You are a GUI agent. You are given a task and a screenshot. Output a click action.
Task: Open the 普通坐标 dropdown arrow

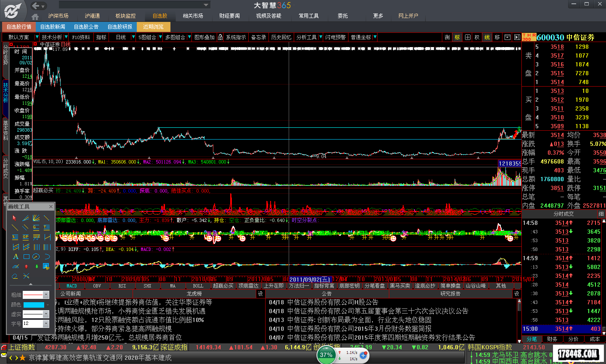click(x=375, y=37)
